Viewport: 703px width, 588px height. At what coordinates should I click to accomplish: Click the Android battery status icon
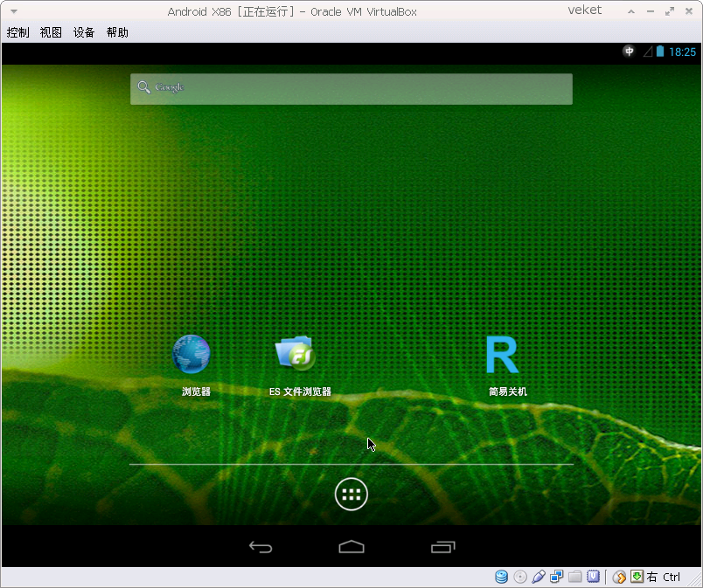coord(660,52)
